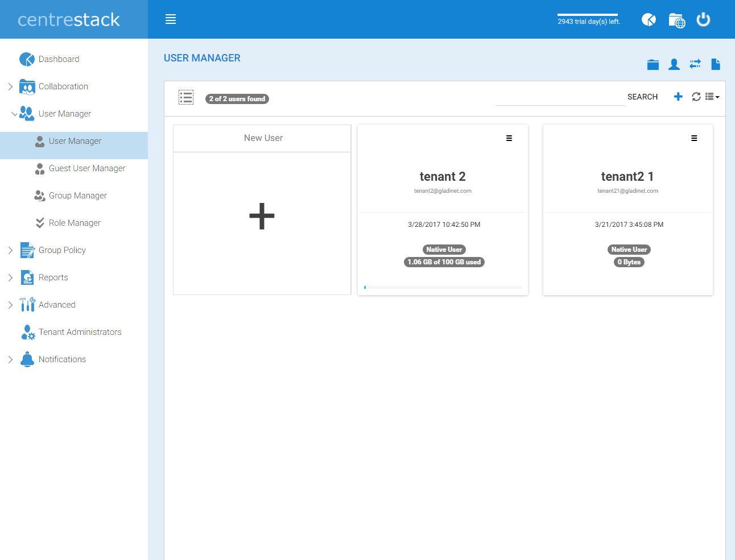Image resolution: width=735 pixels, height=560 pixels.
Task: Expand the Advanced chevron
Action: (10, 305)
